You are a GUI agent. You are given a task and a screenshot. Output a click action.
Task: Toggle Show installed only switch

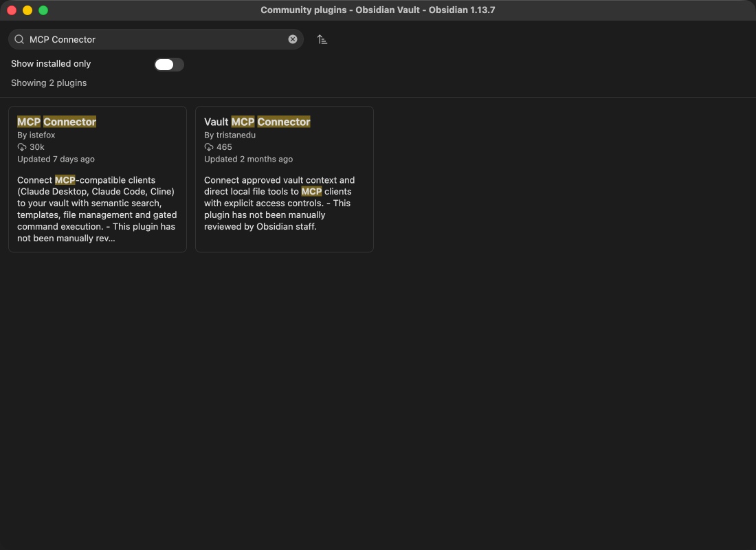tap(169, 65)
